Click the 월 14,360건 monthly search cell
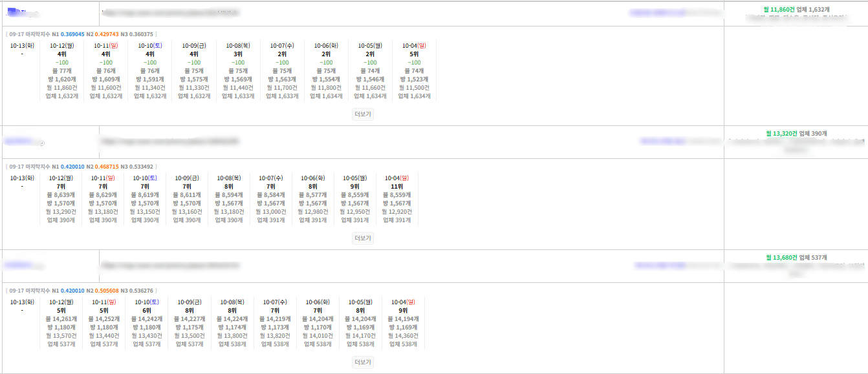This screenshot has height=374, width=868. [x=402, y=335]
